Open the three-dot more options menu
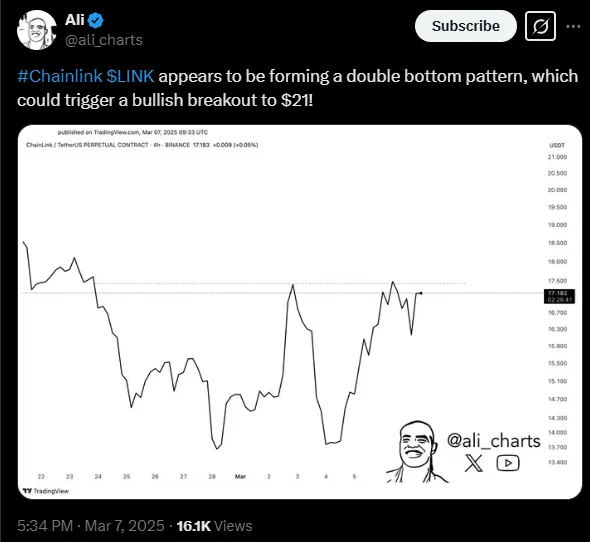Screen dimensions: 590x542 click(573, 26)
